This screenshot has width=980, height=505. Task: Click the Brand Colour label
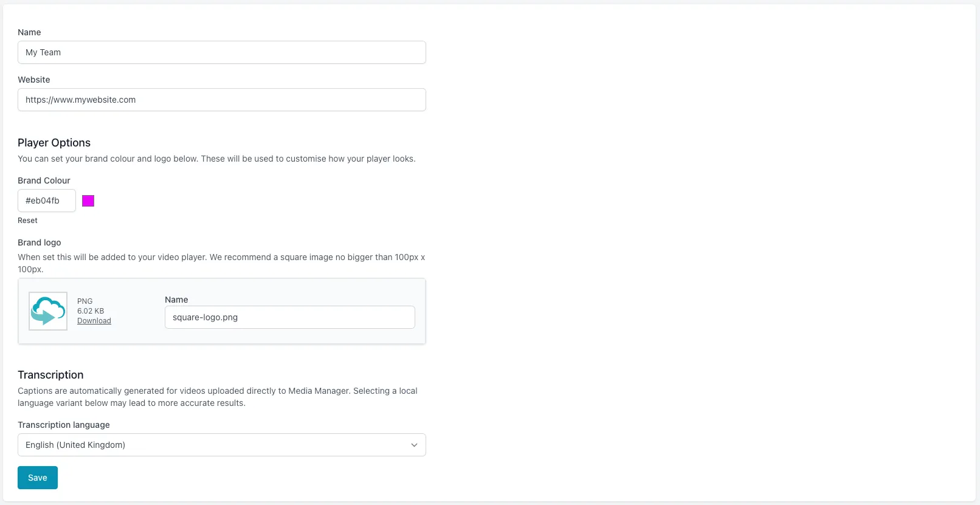click(44, 180)
